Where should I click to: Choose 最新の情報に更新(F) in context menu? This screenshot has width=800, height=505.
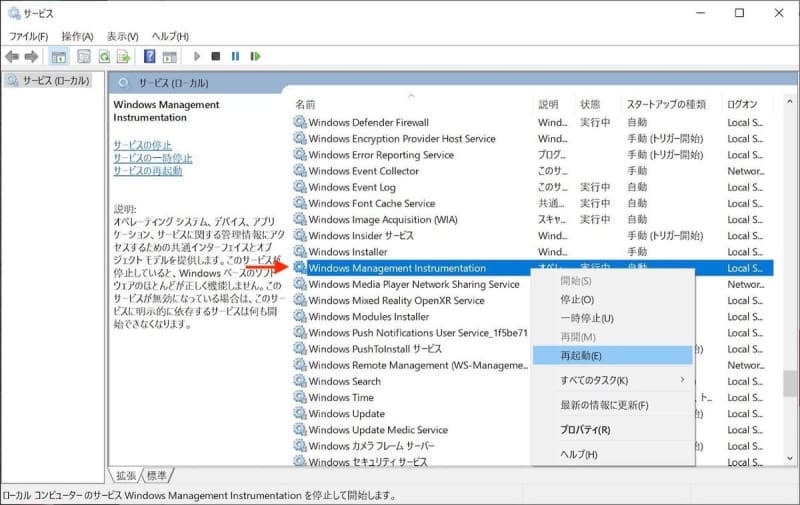coord(612,405)
